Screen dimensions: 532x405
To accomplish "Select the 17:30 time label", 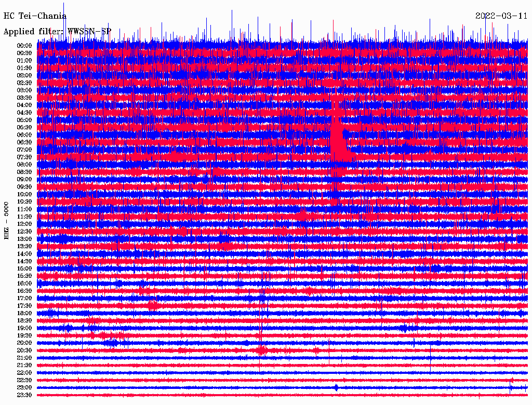I will coord(24,306).
